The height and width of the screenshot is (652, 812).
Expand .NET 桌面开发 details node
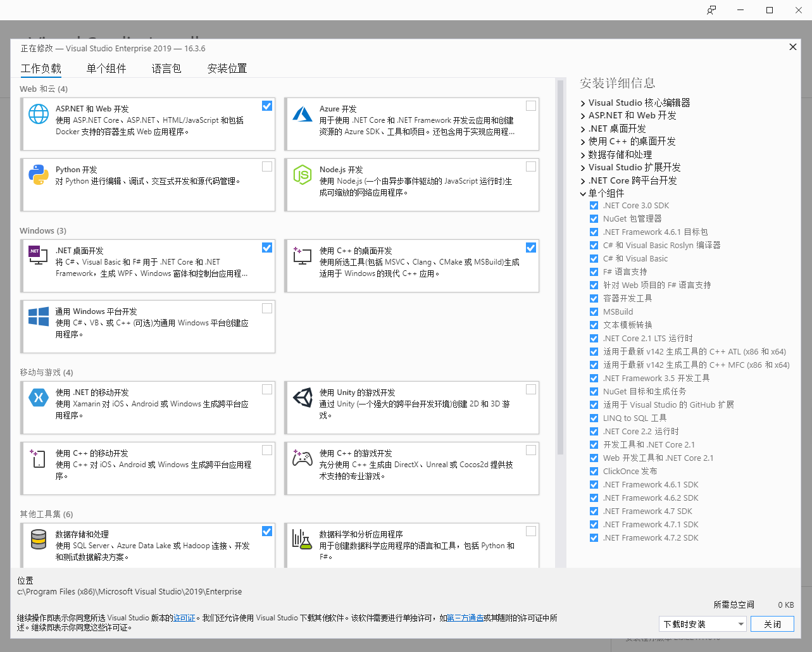click(x=583, y=129)
